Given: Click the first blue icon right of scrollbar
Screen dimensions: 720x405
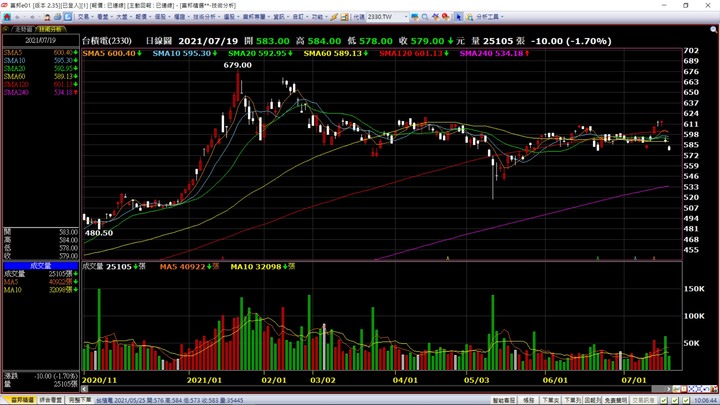Looking at the screenshot, I should pyautogui.click(x=692, y=389).
